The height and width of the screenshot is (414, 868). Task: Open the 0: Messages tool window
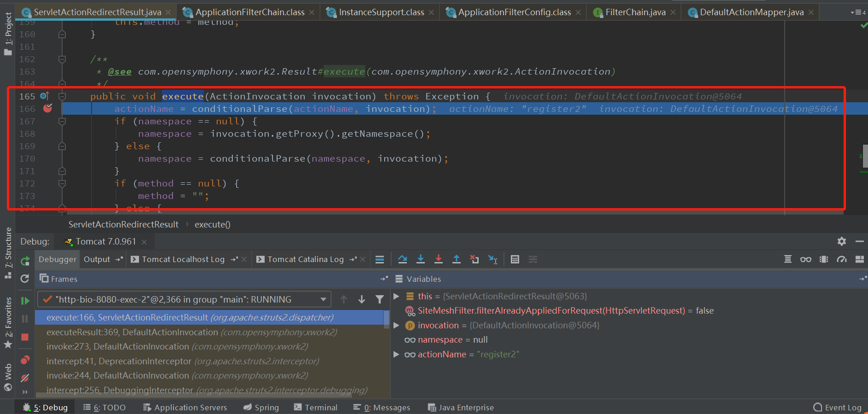pos(382,408)
